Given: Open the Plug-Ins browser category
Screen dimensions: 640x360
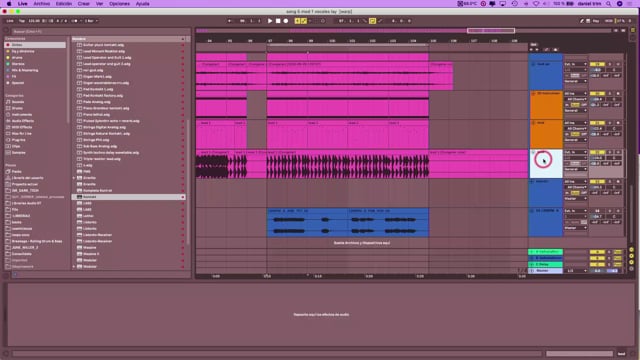Looking at the screenshot, I should click(x=18, y=140).
